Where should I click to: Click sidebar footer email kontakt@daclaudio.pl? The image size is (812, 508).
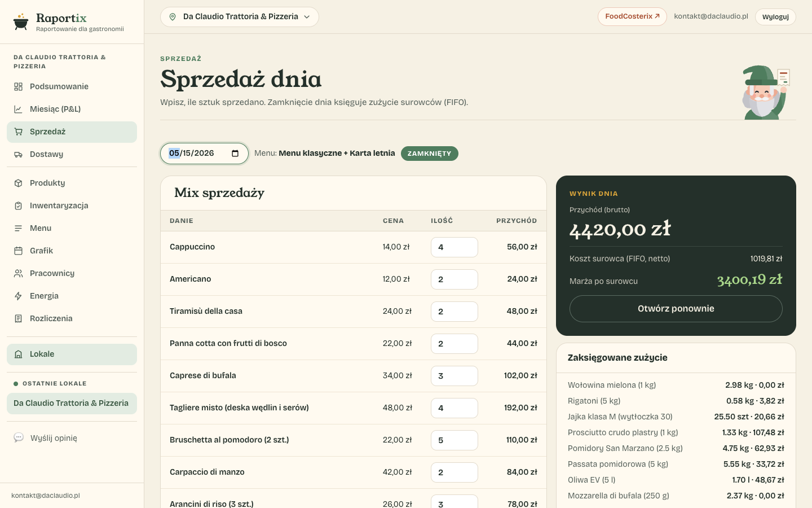point(46,496)
